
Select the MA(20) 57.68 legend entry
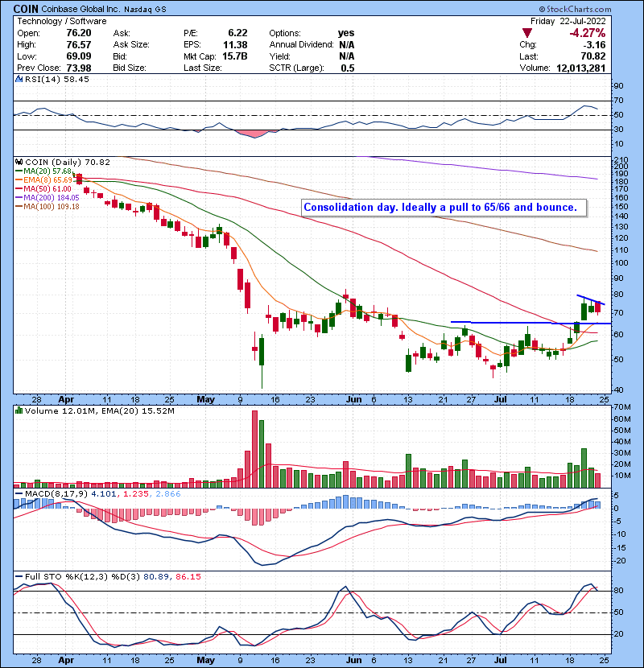pyautogui.click(x=43, y=171)
